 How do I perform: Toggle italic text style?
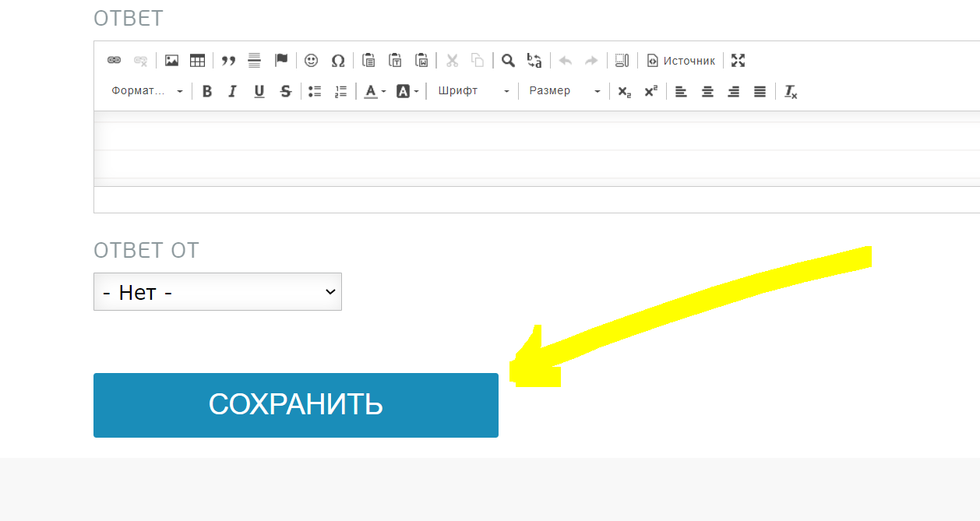point(232,92)
